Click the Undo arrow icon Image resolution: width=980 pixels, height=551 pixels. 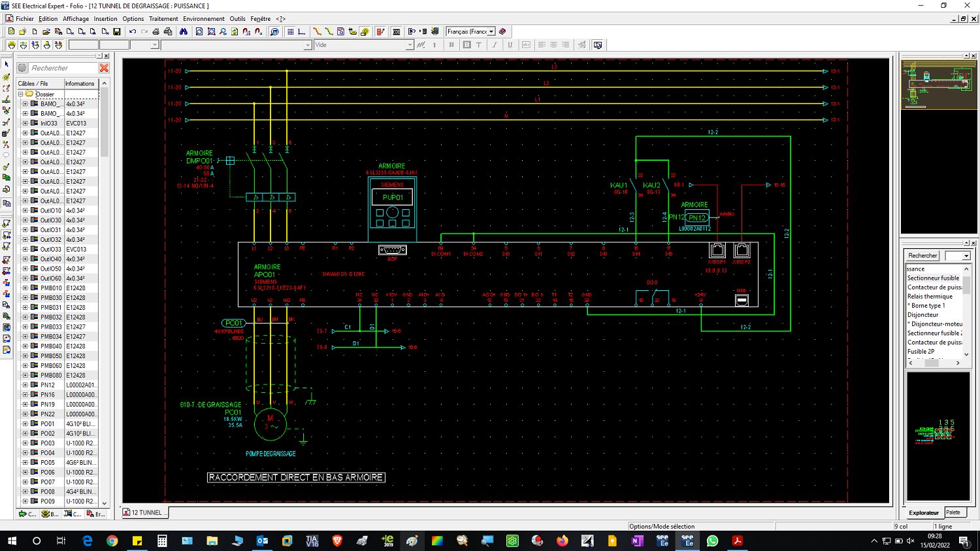tap(133, 31)
